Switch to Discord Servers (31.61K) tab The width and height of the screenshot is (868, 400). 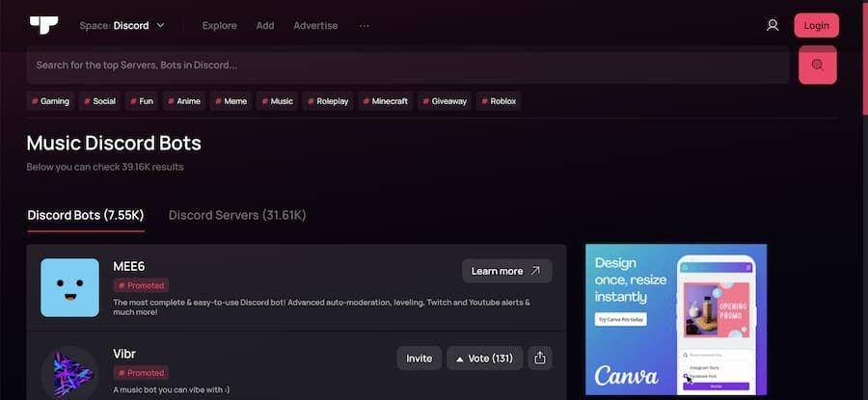pyautogui.click(x=237, y=215)
